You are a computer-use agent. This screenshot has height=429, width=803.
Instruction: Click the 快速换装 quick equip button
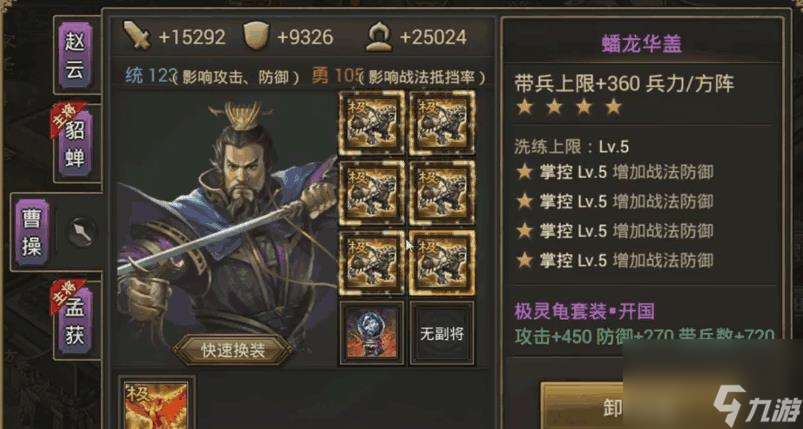point(233,350)
